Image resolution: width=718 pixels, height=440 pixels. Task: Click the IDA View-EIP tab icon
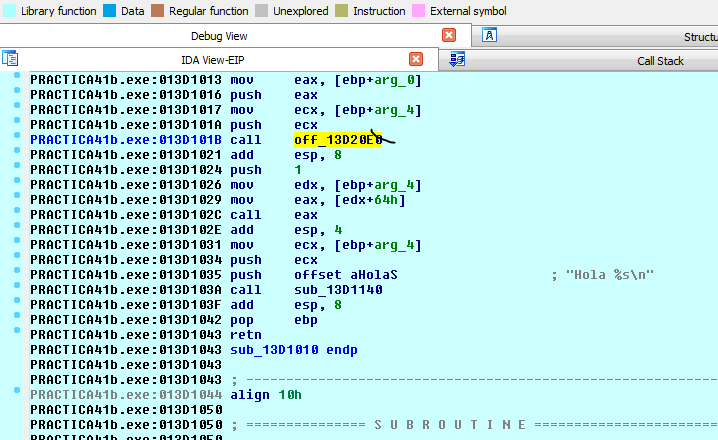(10, 60)
